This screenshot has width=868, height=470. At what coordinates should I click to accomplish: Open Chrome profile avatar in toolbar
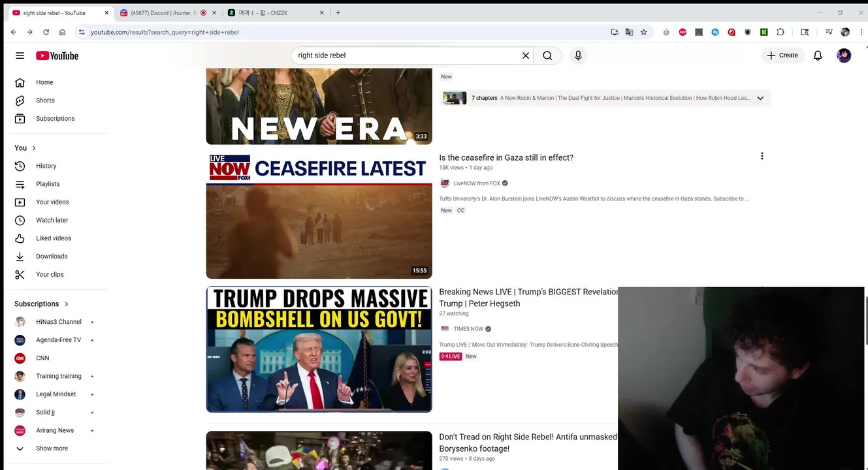(845, 32)
